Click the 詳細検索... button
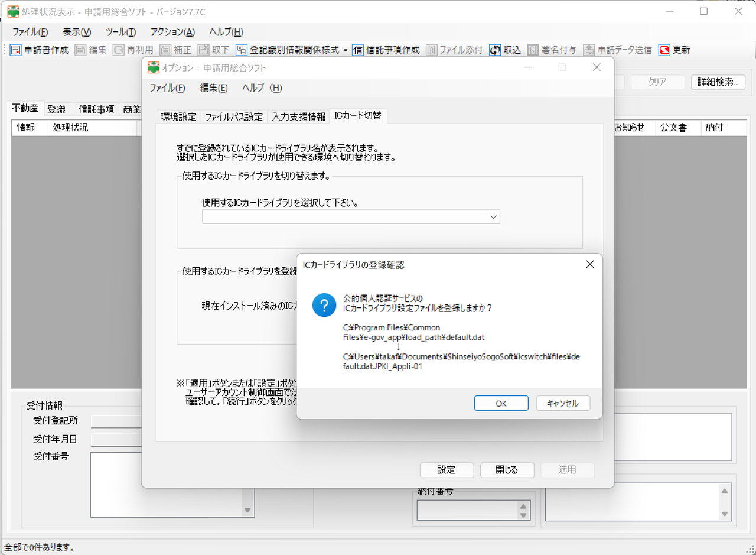This screenshot has height=555, width=756. [x=718, y=82]
